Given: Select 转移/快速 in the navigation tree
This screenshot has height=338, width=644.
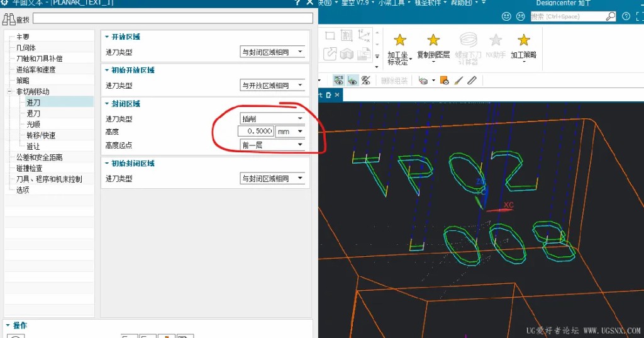Looking at the screenshot, I should click(x=41, y=135).
